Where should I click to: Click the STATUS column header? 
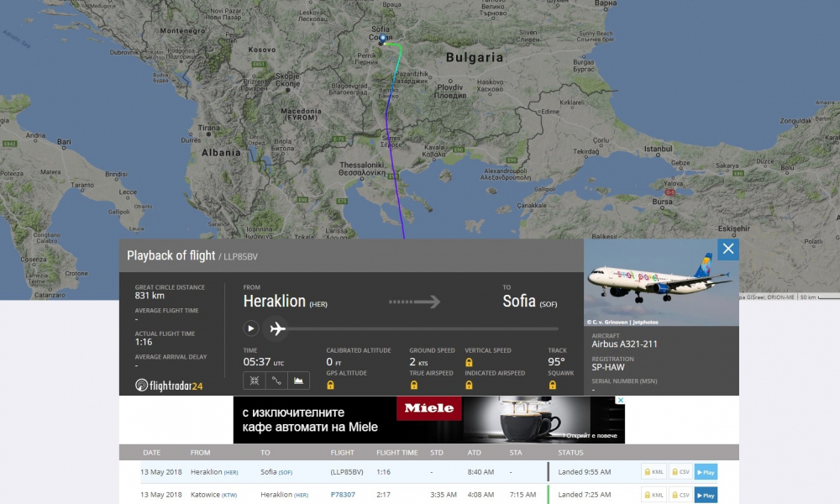570,453
